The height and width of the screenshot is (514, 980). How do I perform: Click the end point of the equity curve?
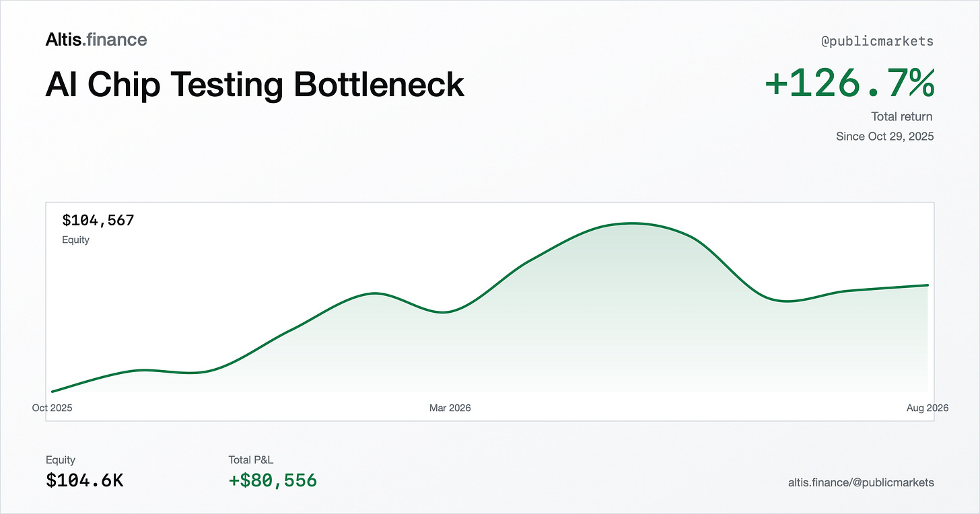click(x=928, y=285)
